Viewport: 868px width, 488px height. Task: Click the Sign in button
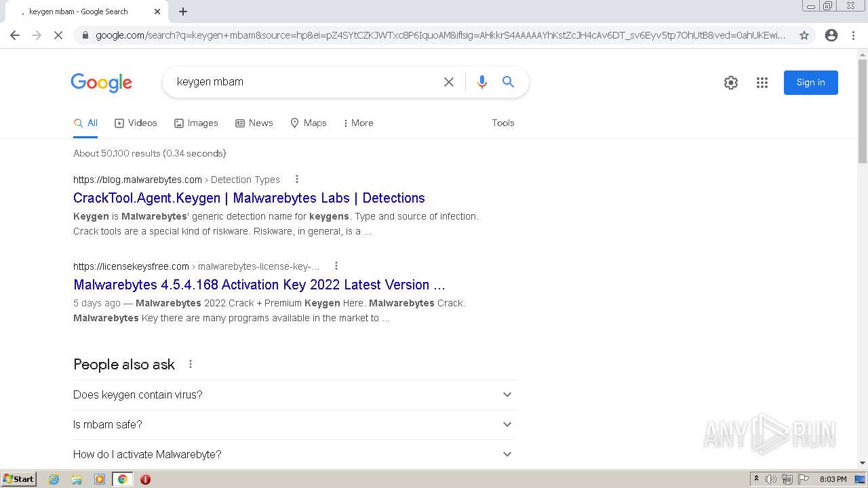coord(811,83)
